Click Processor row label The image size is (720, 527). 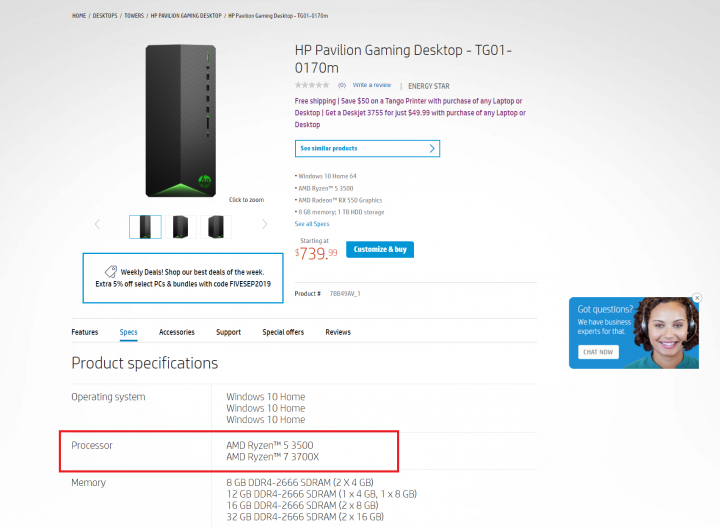click(x=92, y=445)
